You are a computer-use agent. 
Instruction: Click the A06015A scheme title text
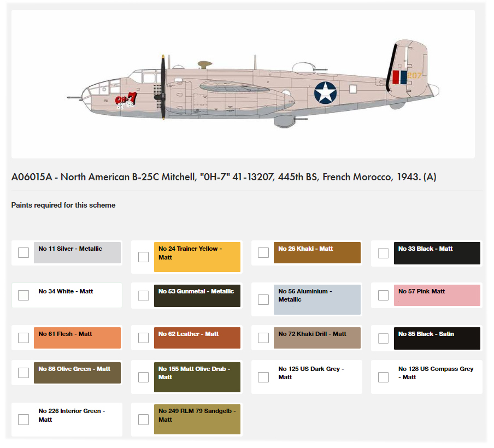(x=224, y=177)
